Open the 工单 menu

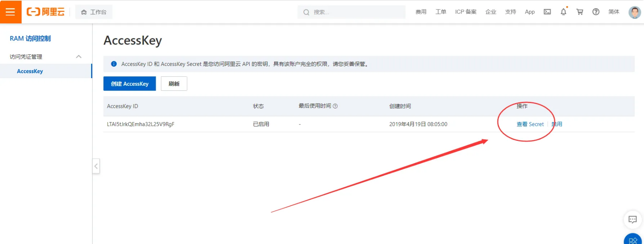[x=441, y=12]
